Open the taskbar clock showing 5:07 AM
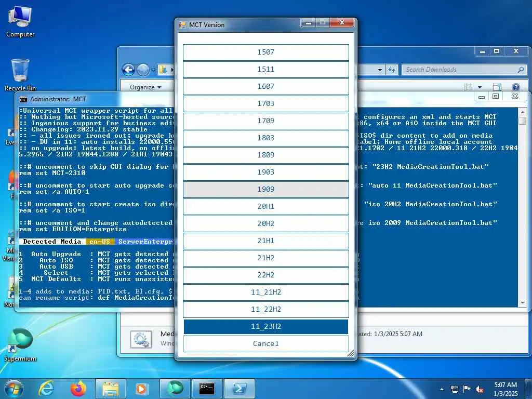This screenshot has height=399, width=532. [x=506, y=389]
